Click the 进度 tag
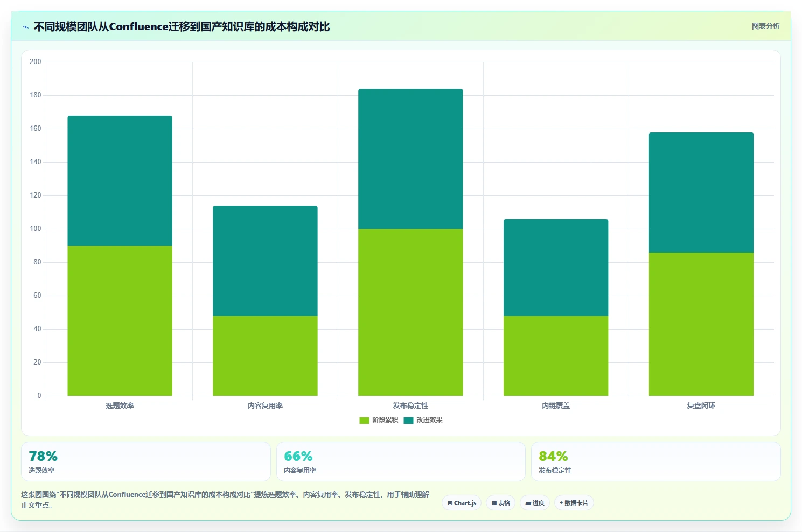This screenshot has height=532, width=802. [x=534, y=503]
